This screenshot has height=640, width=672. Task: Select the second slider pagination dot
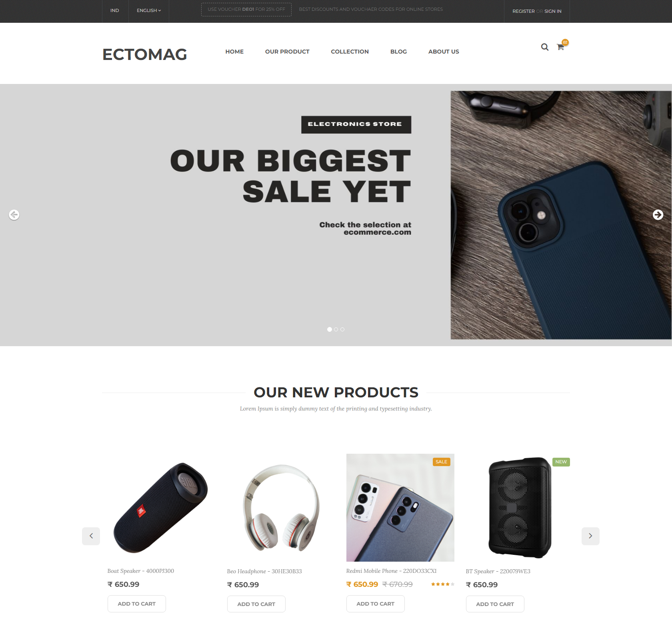point(336,329)
